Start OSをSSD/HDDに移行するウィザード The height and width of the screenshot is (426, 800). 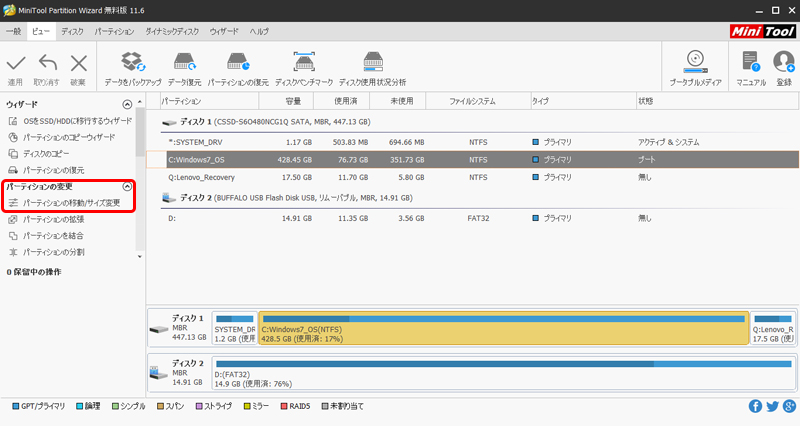[70, 121]
